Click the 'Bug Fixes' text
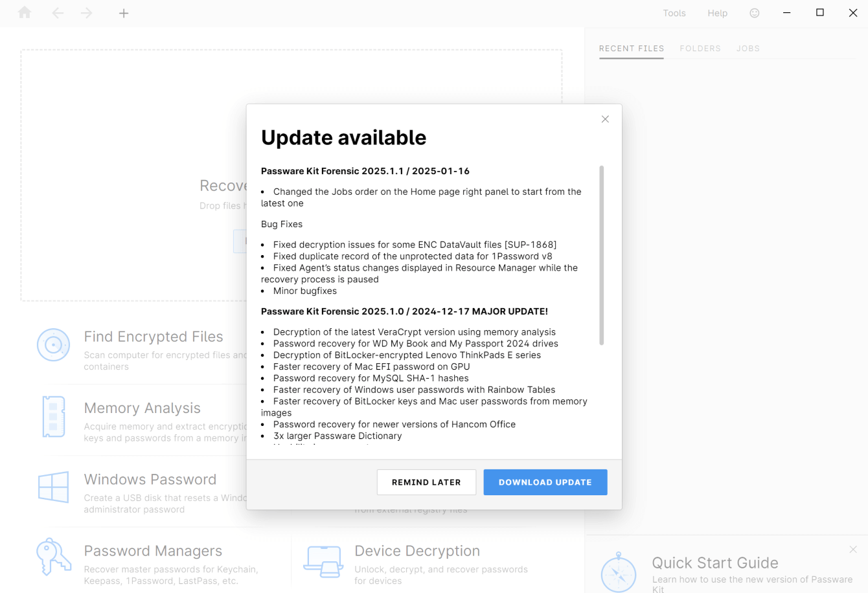 coord(282,224)
